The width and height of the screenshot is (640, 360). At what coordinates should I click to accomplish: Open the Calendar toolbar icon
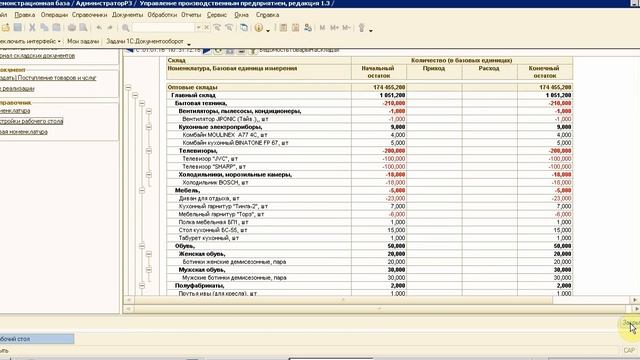point(296,28)
